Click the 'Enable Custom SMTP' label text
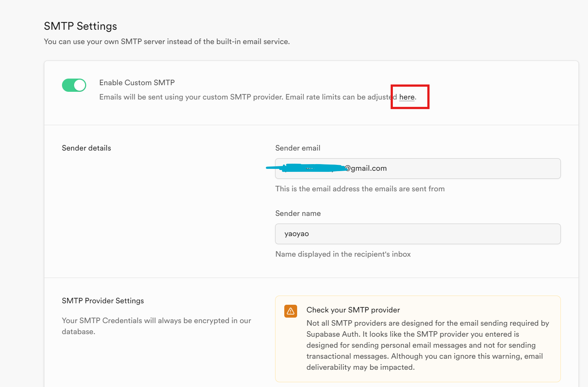Image resolution: width=588 pixels, height=387 pixels. click(137, 83)
